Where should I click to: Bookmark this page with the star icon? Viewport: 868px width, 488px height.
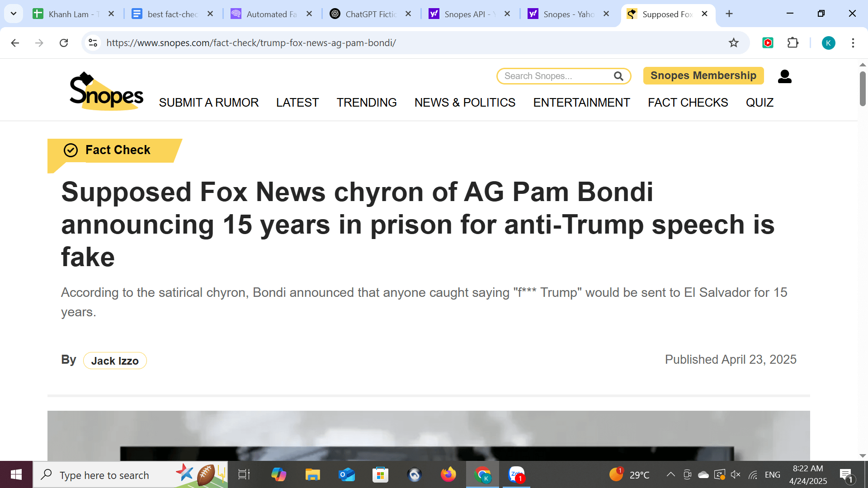click(733, 43)
